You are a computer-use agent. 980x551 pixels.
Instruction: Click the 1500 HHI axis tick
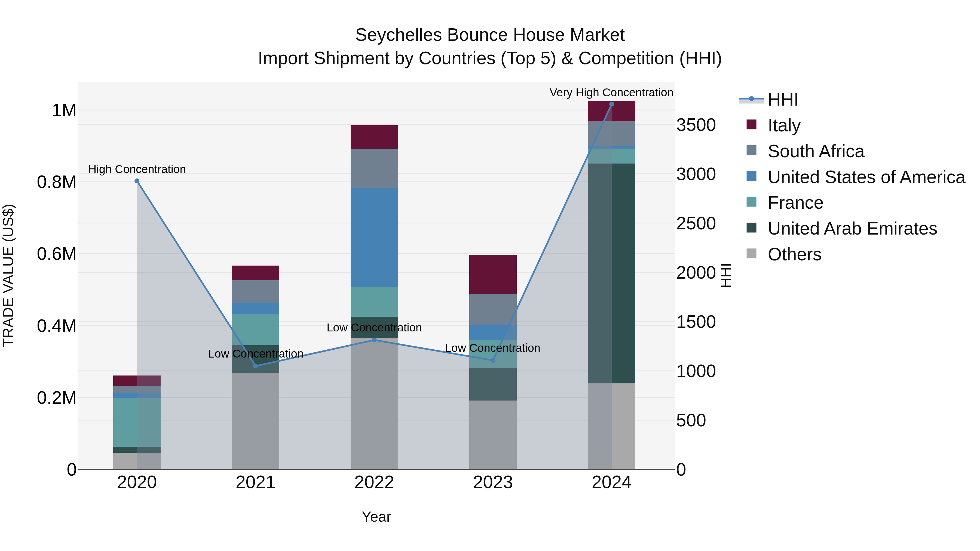pyautogui.click(x=696, y=322)
